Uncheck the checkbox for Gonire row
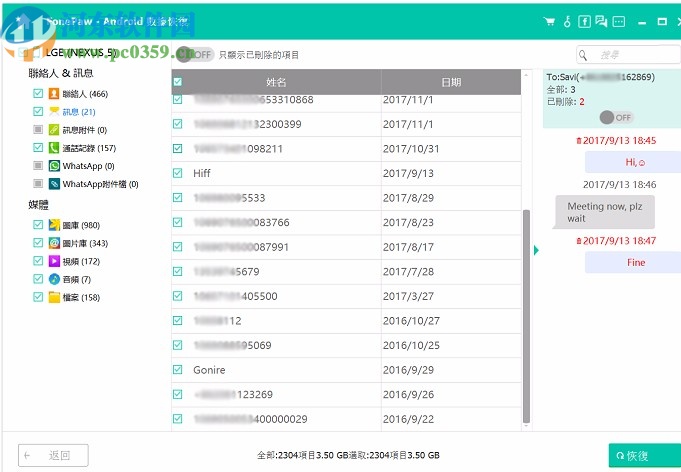 tap(178, 370)
